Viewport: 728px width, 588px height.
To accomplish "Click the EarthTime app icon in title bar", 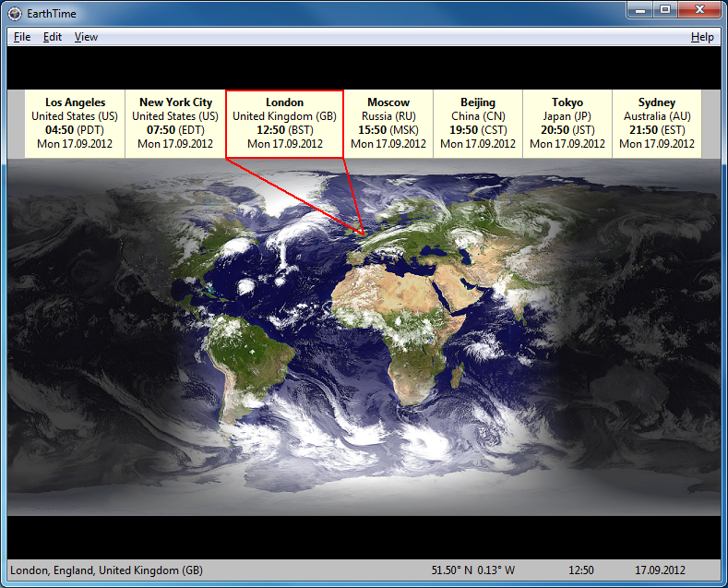I will pos(15,12).
